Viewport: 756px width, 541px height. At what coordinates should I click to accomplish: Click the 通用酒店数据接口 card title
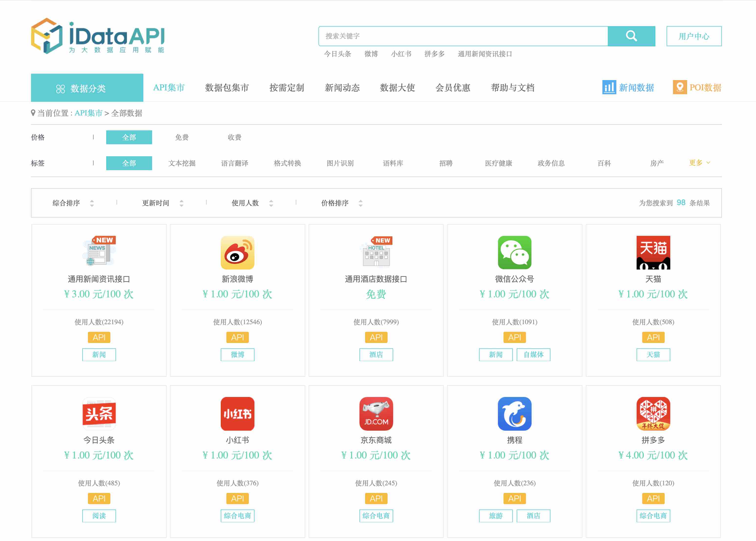pos(376,279)
